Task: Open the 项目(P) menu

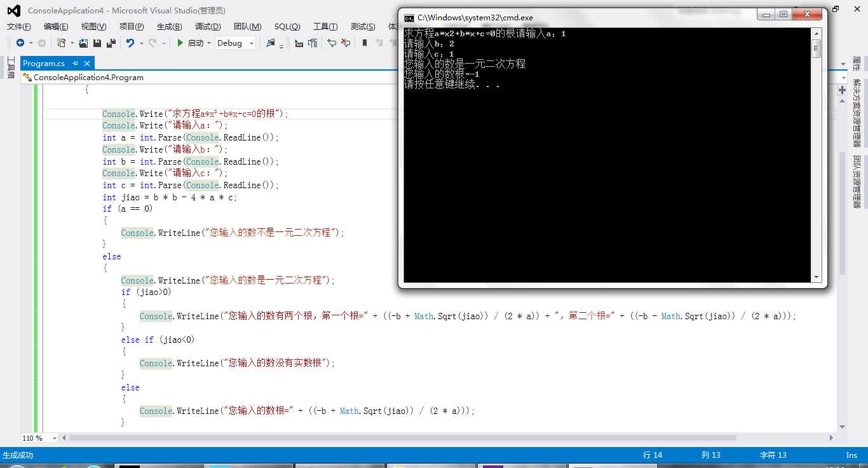Action: (132, 26)
